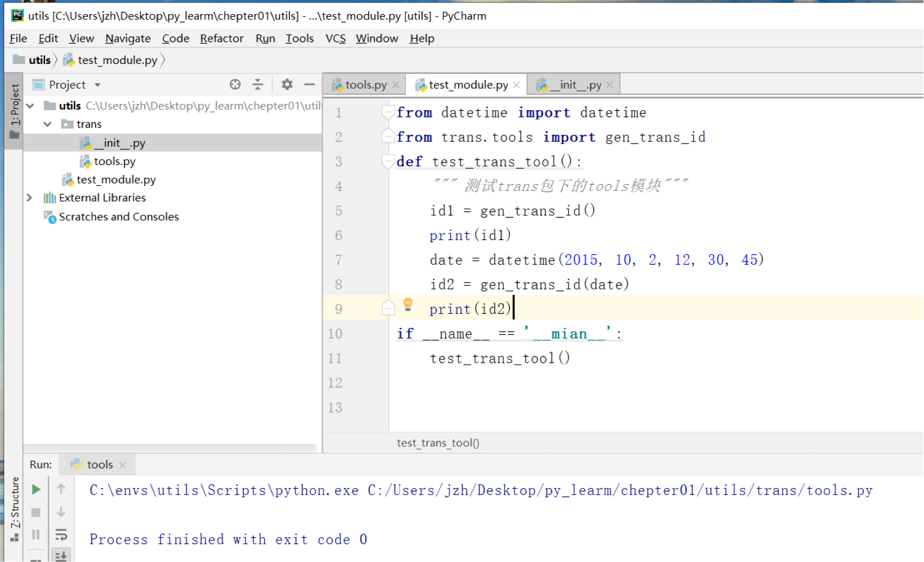Select the utils root folder in Project tree
The width and height of the screenshot is (924, 562).
pyautogui.click(x=70, y=106)
